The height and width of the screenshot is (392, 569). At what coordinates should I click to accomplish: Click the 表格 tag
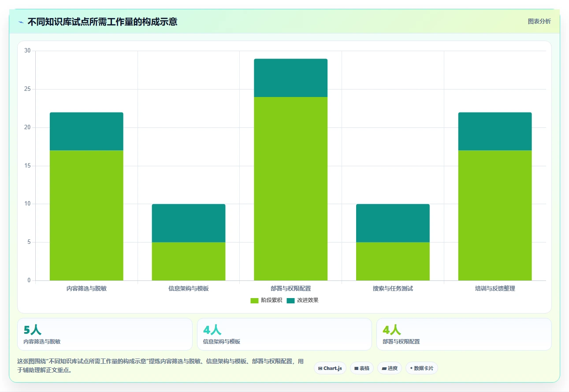tap(361, 368)
